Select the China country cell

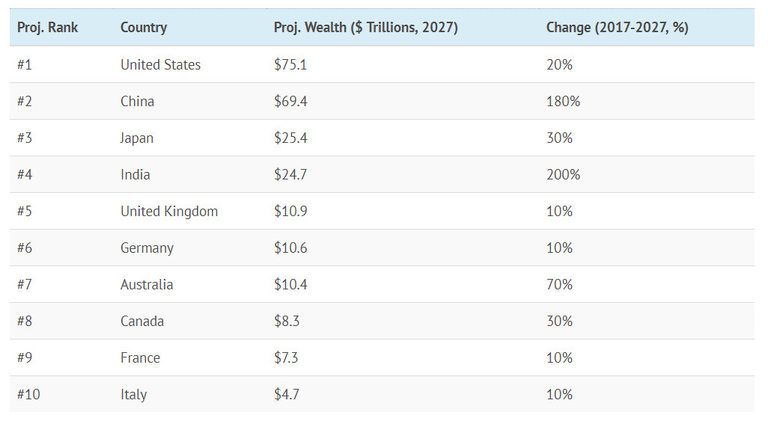click(x=137, y=101)
